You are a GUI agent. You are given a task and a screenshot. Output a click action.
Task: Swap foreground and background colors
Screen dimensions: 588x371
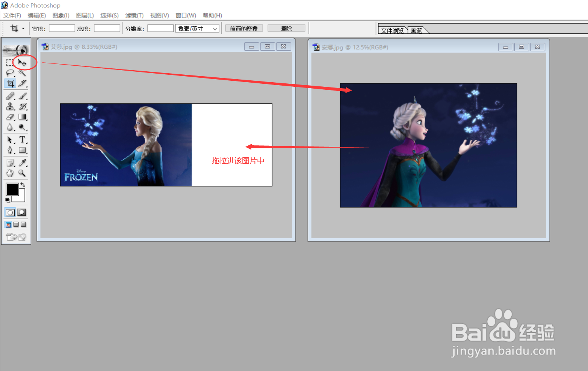(x=23, y=184)
